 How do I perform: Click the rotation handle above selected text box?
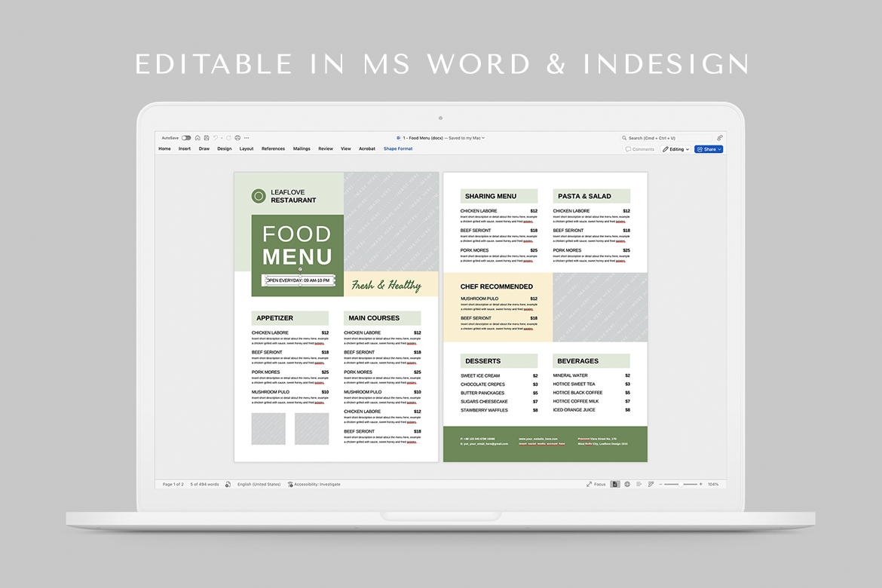[300, 270]
